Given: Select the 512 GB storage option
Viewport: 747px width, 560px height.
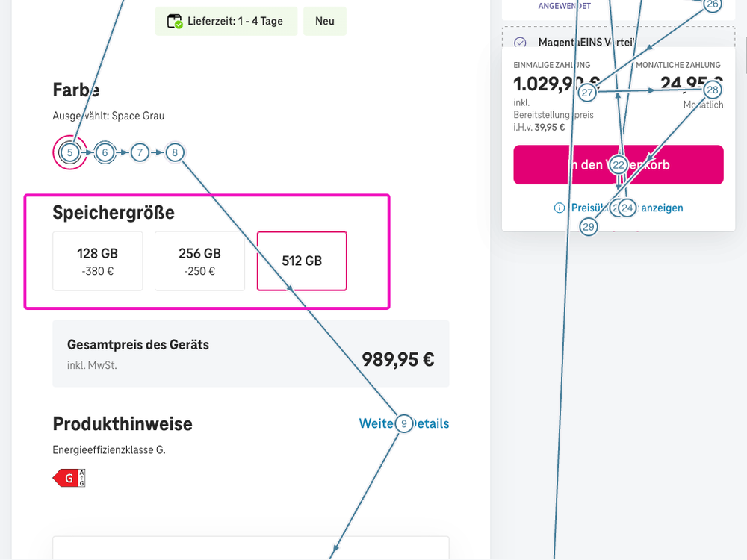Looking at the screenshot, I should (302, 261).
